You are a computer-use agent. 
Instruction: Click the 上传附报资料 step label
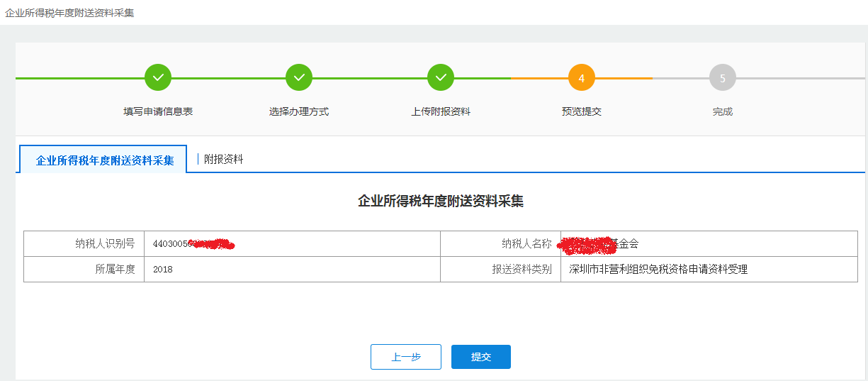(441, 111)
